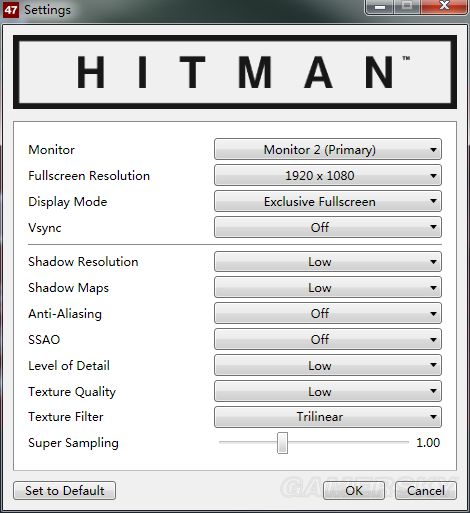The height and width of the screenshot is (513, 470).
Task: Close the Settings window
Action: 444,7
